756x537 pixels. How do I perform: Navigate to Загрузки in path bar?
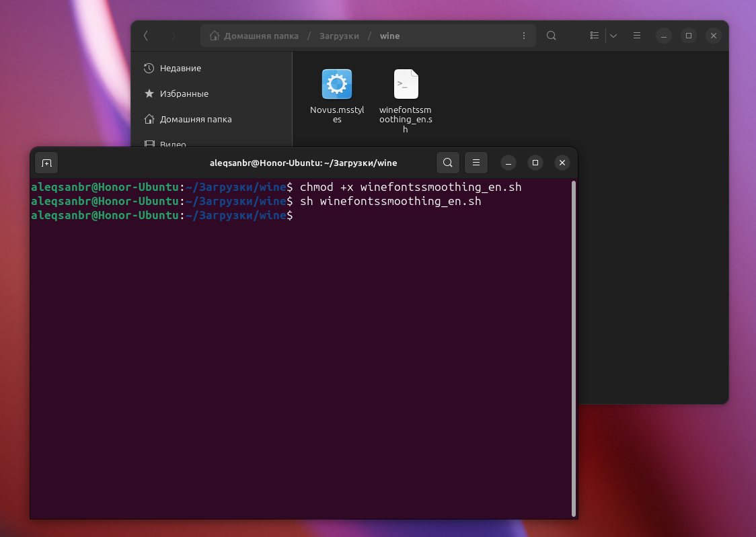pos(339,36)
